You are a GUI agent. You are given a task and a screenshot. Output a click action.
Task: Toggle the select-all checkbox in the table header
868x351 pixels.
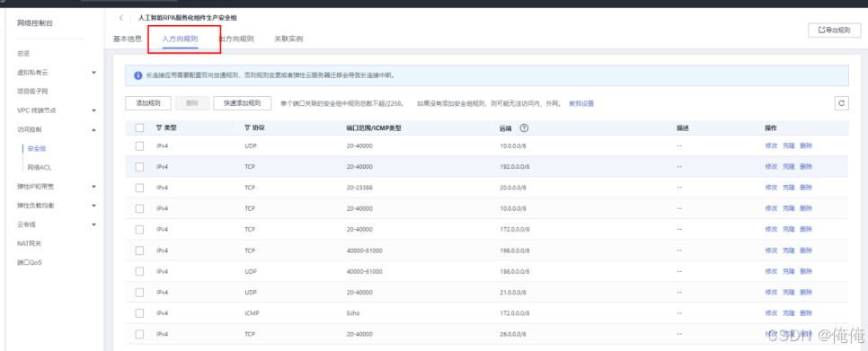(x=139, y=127)
